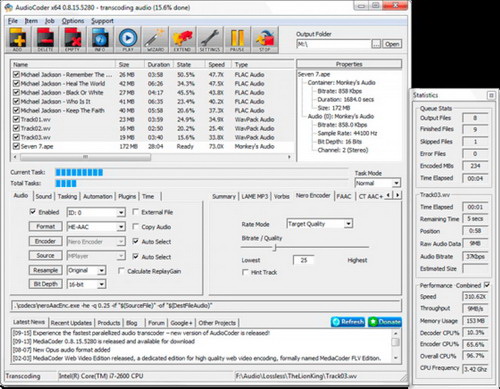
Task: Click the Output Folder path field
Action: (x=334, y=44)
